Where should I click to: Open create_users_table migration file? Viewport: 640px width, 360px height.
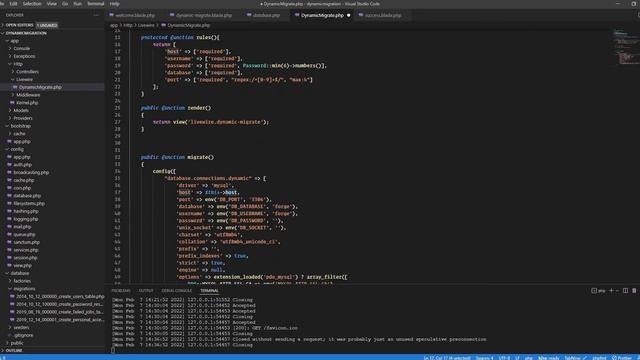click(60, 297)
